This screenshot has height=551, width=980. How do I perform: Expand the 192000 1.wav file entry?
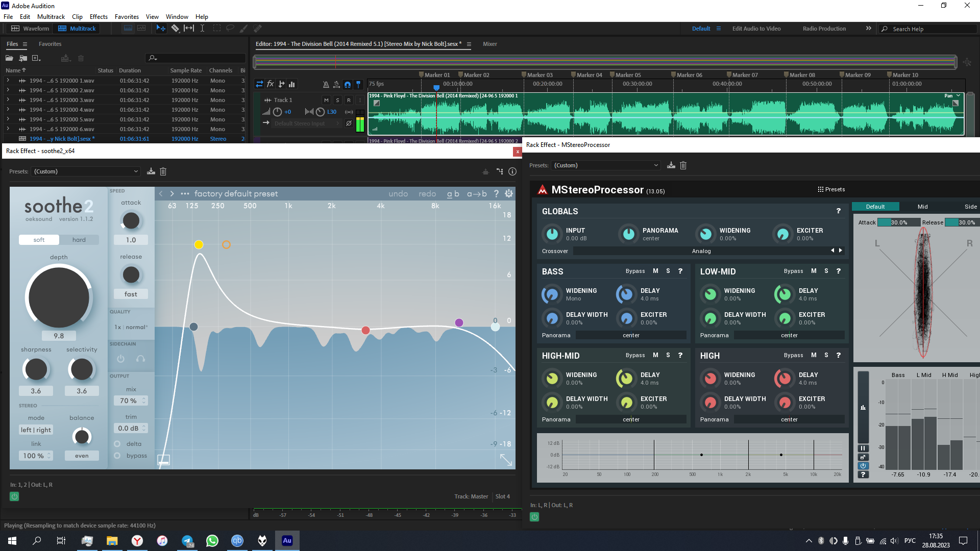click(x=8, y=81)
